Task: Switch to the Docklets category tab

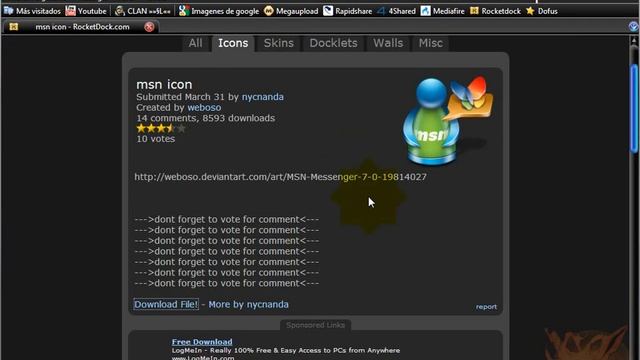Action: click(333, 43)
